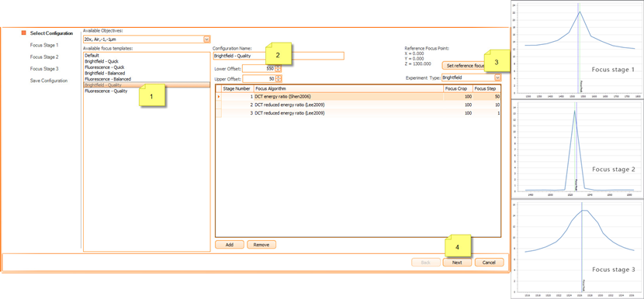This screenshot has width=644, height=299.
Task: Click the Stage Number column header
Action: pos(237,88)
